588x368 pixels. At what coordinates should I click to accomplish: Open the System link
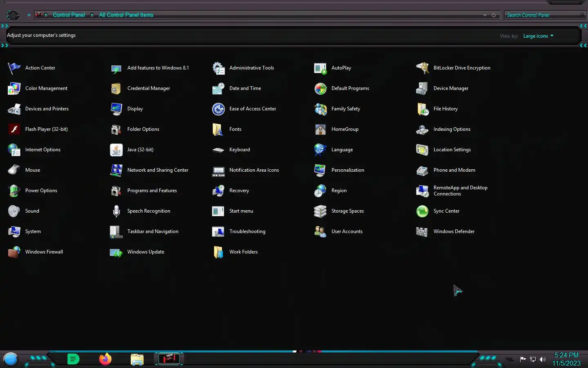tap(33, 231)
